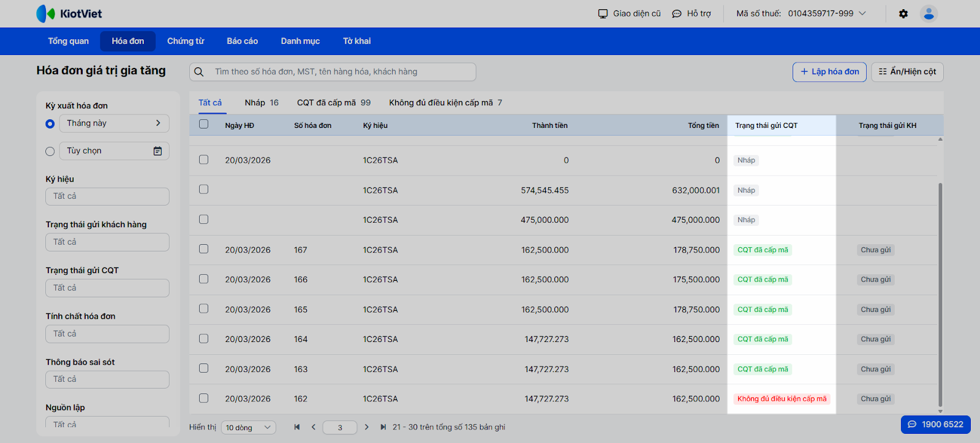
Task: Go to the previous page arrow
Action: pyautogui.click(x=314, y=427)
